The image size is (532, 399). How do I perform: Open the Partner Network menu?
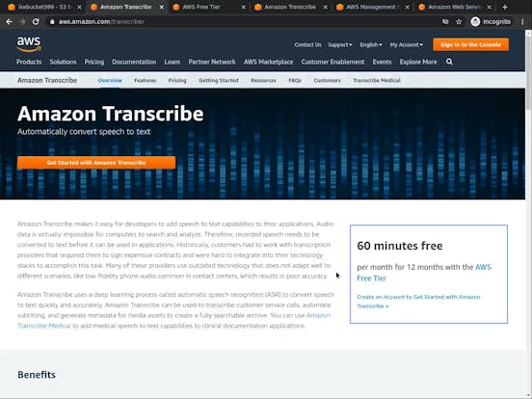212,62
